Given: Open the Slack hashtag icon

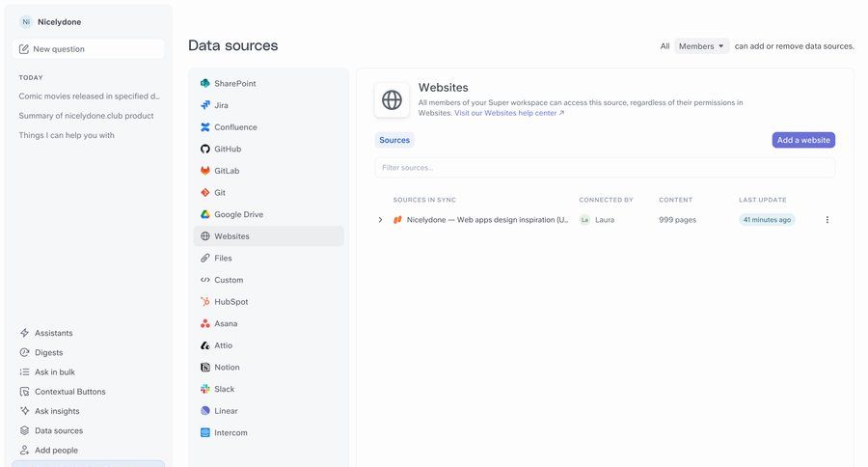Looking at the screenshot, I should pyautogui.click(x=204, y=389).
